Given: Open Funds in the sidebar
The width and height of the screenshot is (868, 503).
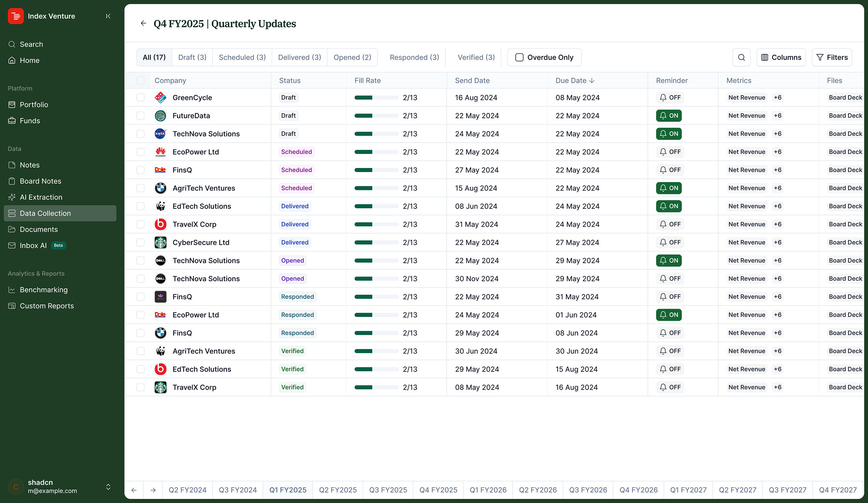Looking at the screenshot, I should coord(60,121).
